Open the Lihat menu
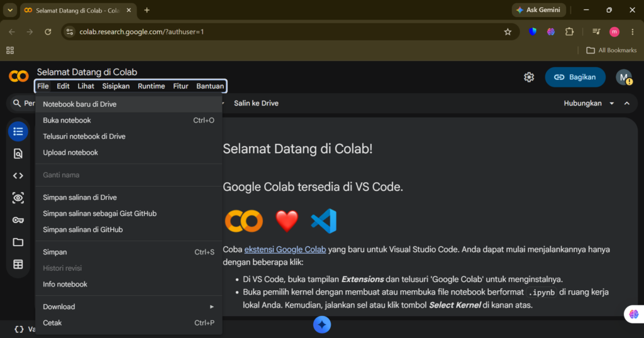644x338 pixels. [86, 86]
